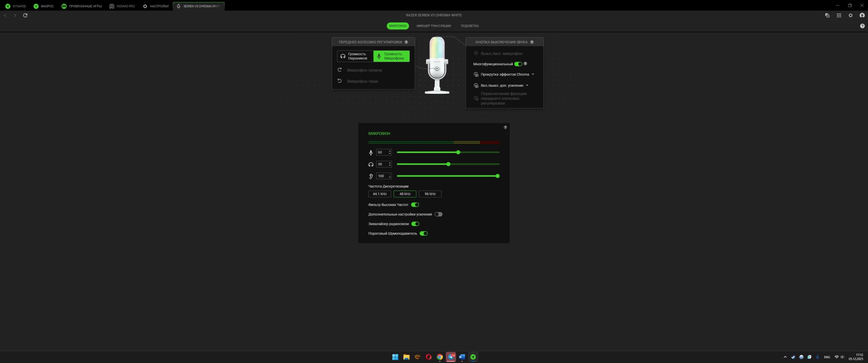868x363 pixels.
Task: Toggle Эквалайзер радиосвязи switch
Action: 415,224
